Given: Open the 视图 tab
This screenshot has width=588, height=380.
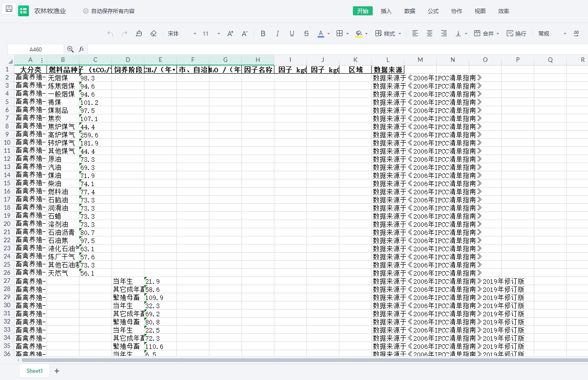Looking at the screenshot, I should click(x=480, y=11).
